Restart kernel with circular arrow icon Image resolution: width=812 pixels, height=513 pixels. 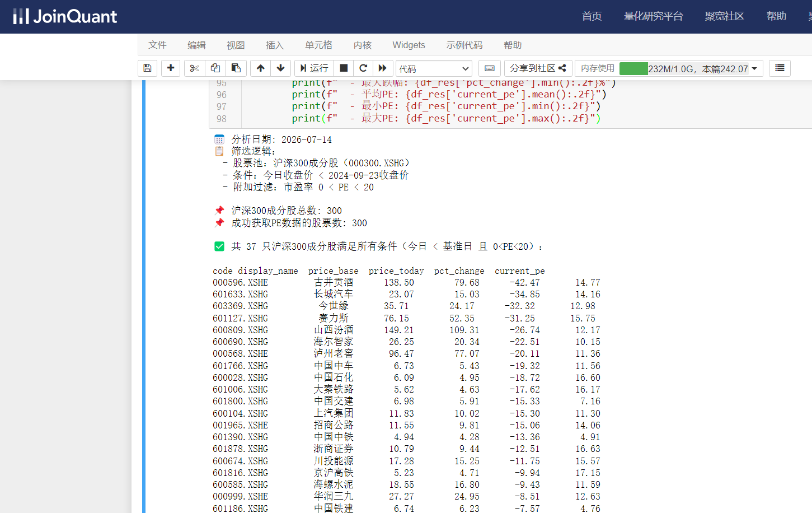[x=363, y=68]
